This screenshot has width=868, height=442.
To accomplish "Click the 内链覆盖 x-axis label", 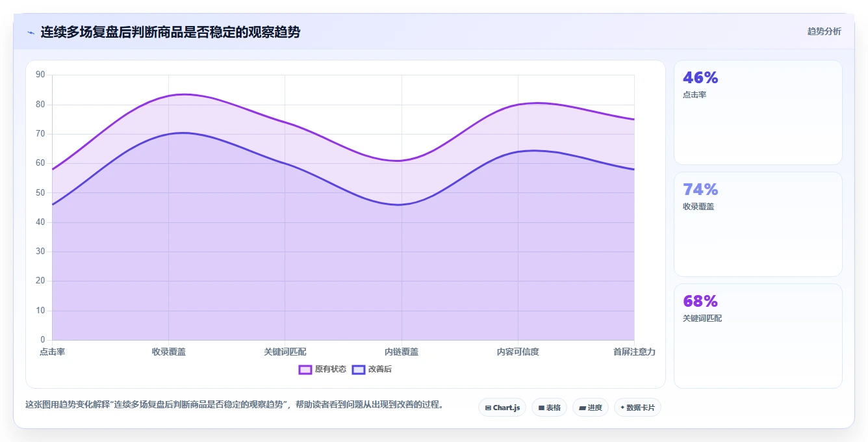I will tap(402, 352).
